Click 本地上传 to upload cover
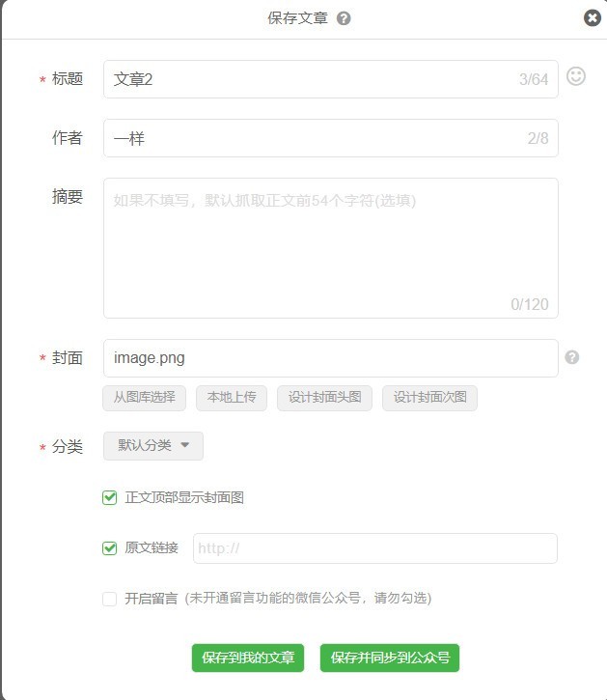The height and width of the screenshot is (700, 607). [232, 398]
